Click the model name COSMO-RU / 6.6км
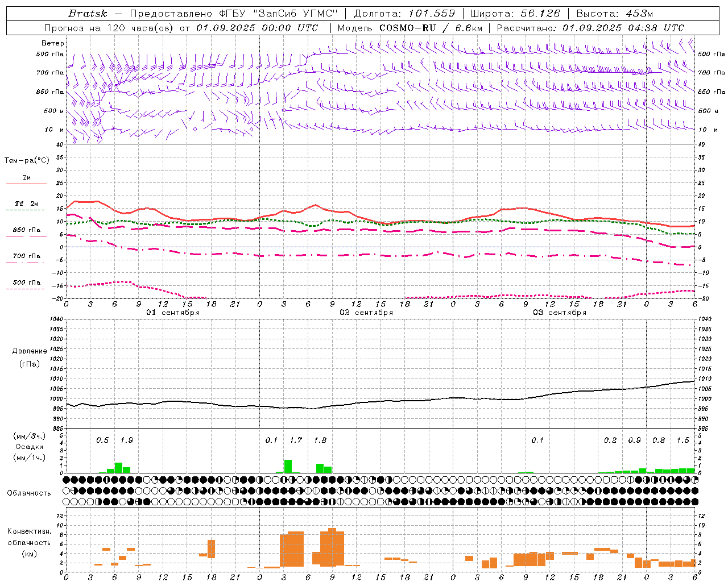The width and height of the screenshot is (728, 582). pos(431,28)
